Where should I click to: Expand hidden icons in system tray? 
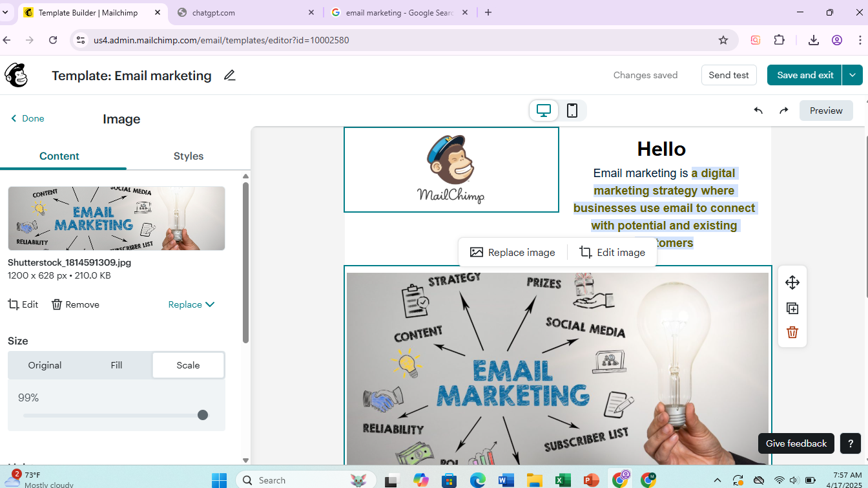pyautogui.click(x=718, y=480)
